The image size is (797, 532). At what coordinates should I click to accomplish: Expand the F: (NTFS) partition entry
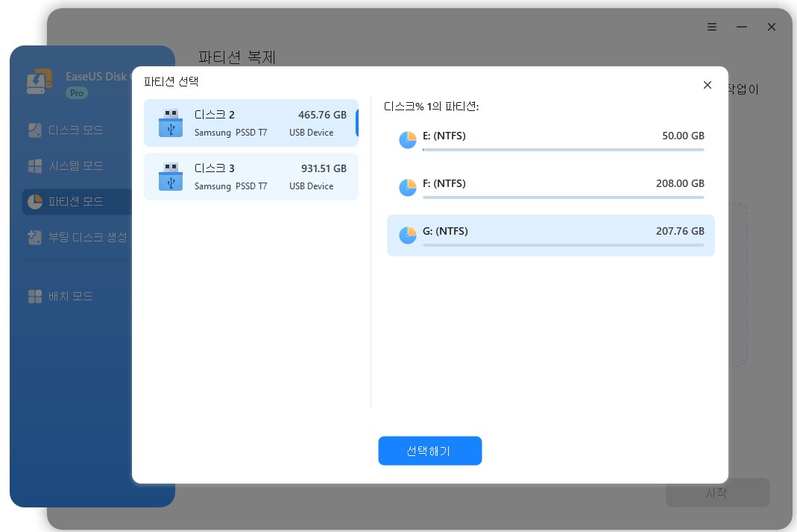550,188
